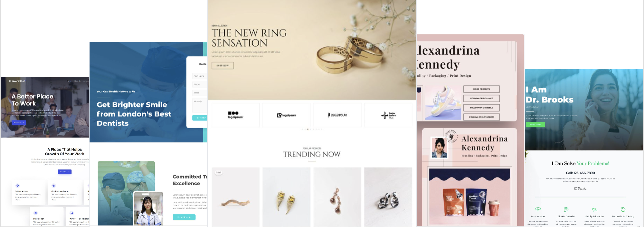This screenshot has width=644, height=227.
Task: Click the Full Kitchen icon
Action: 36,213
